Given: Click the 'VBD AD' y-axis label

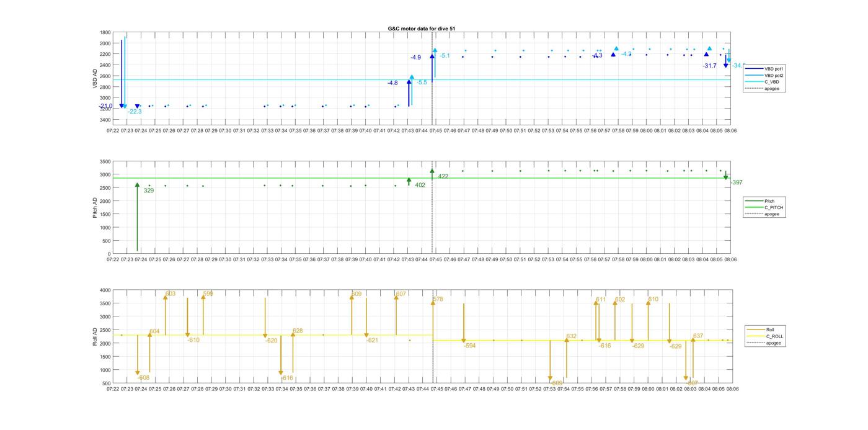Looking at the screenshot, I should tap(95, 78).
